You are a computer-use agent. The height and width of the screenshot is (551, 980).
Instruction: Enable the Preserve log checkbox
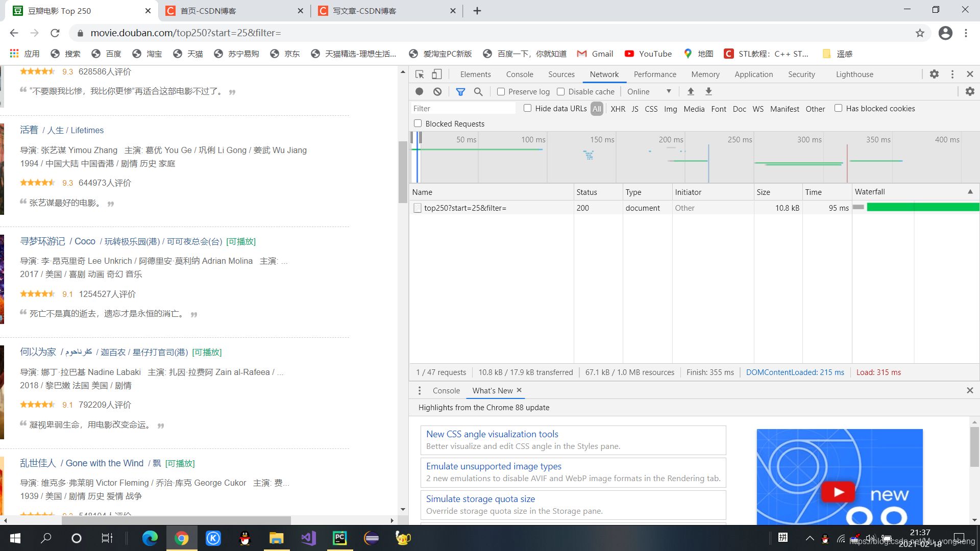(x=501, y=92)
